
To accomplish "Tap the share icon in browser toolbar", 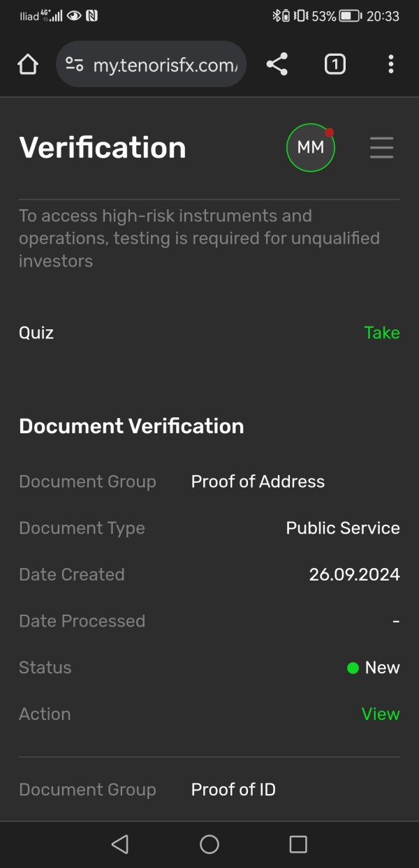I will coord(277,65).
